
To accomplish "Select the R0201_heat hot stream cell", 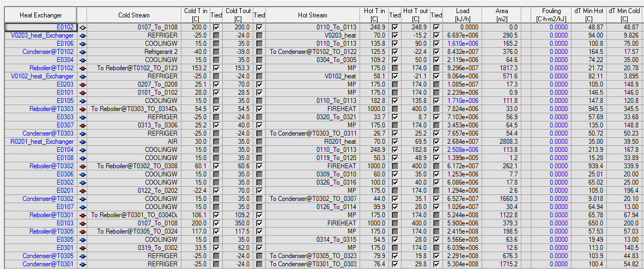I will click(x=313, y=142).
